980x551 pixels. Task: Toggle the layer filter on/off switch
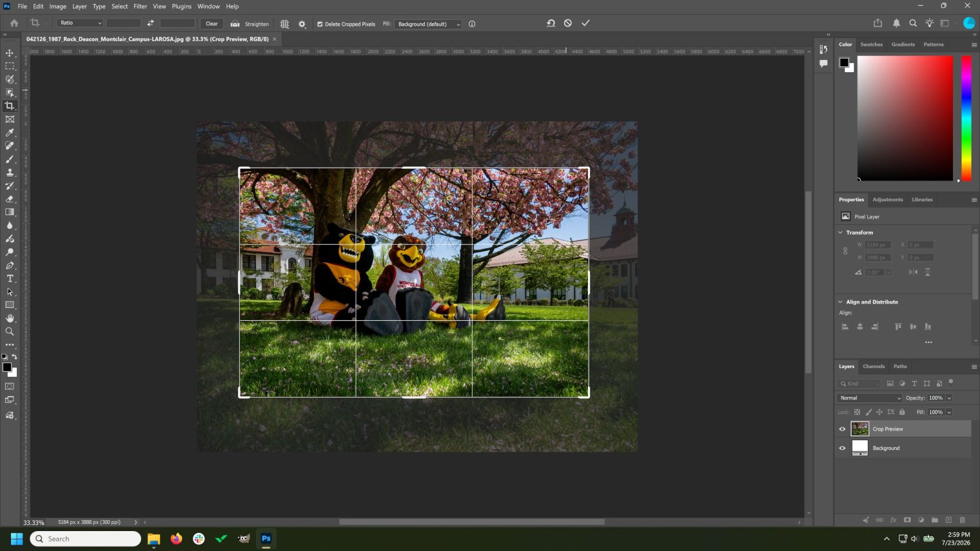point(951,382)
